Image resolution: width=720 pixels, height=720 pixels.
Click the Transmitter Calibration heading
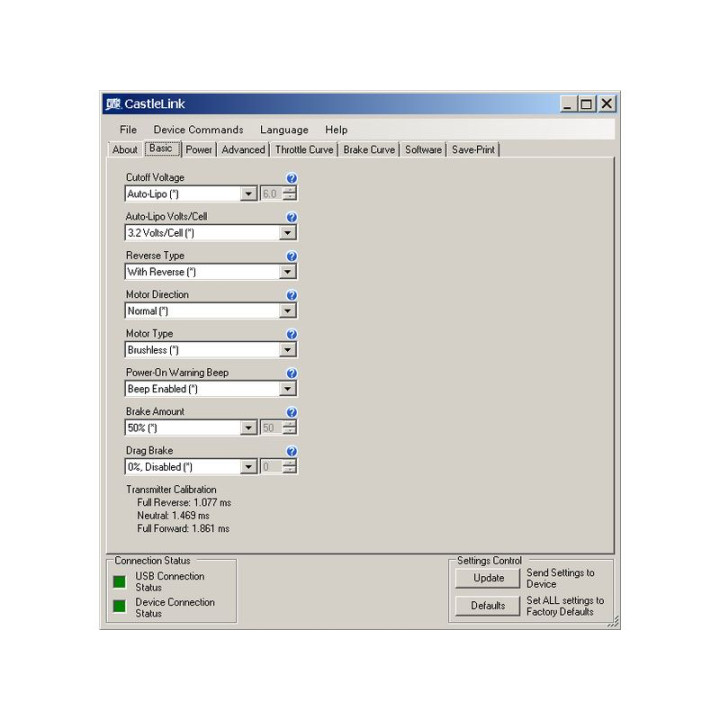(171, 489)
